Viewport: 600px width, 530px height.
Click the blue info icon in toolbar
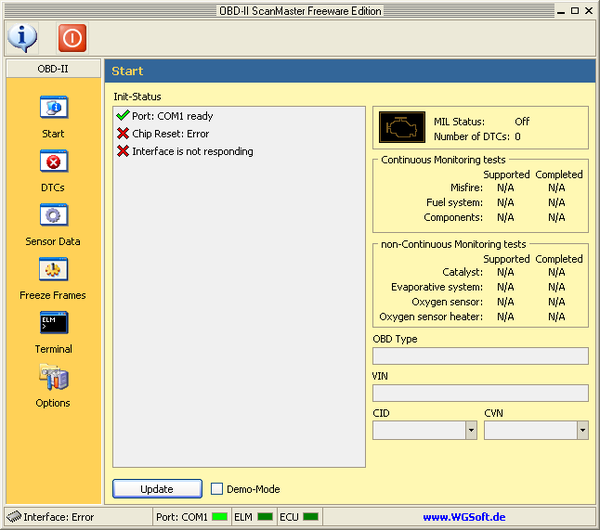(23, 37)
